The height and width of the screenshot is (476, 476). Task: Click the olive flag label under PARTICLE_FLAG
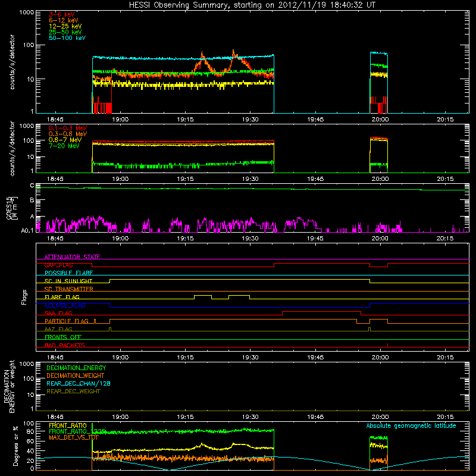pyautogui.click(x=58, y=329)
